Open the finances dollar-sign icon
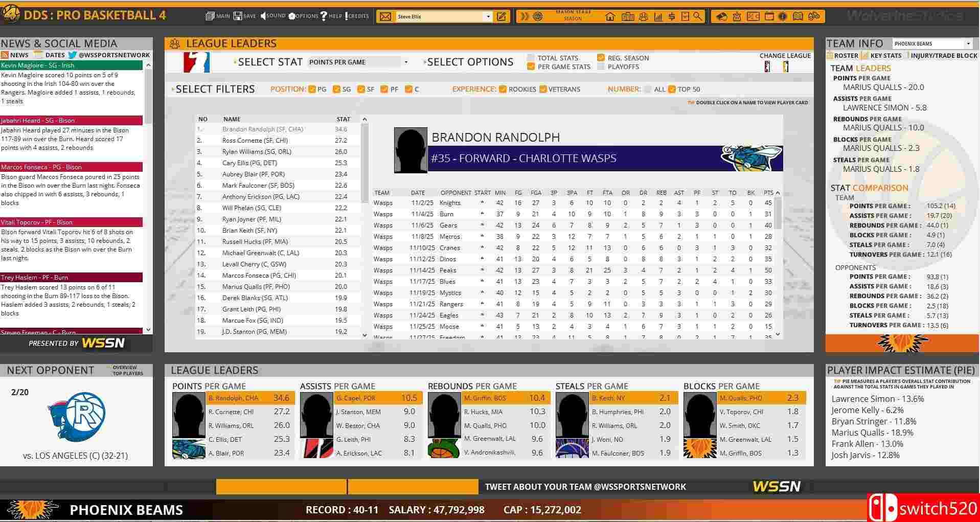Screen dimensions: 980x522 tap(672, 16)
